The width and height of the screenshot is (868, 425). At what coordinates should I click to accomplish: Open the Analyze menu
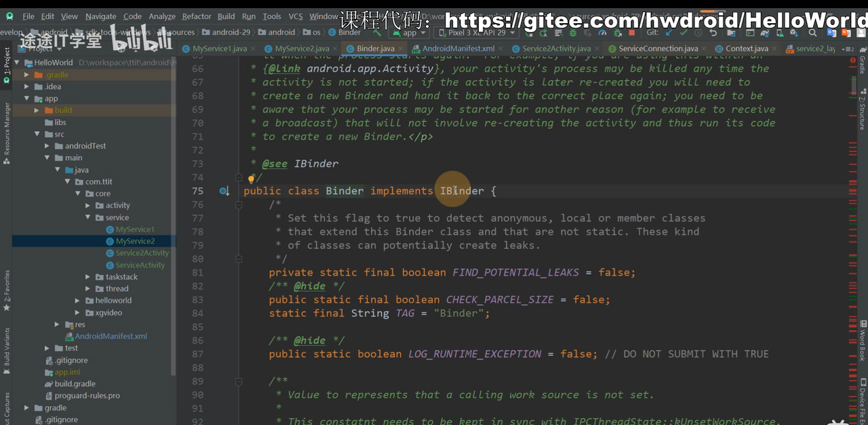(x=162, y=16)
